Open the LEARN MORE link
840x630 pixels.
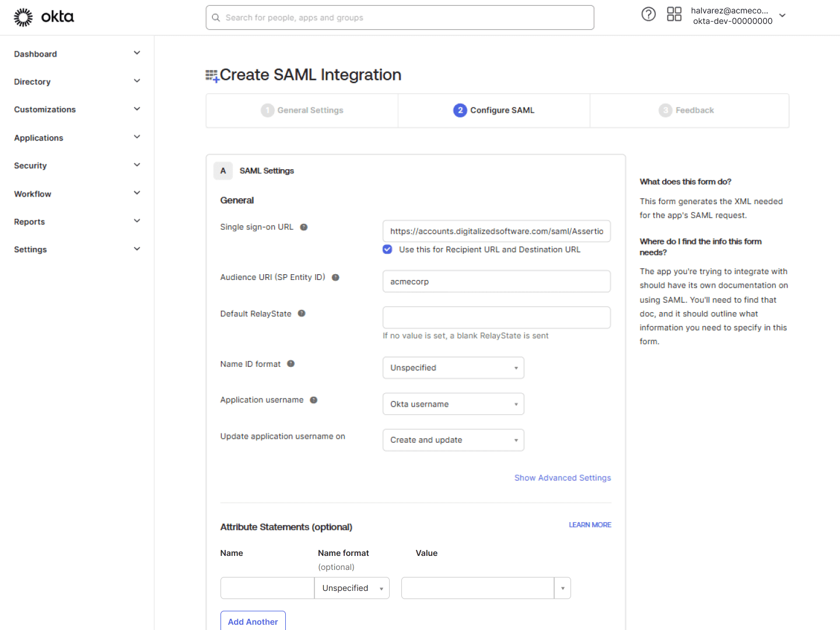pos(590,525)
